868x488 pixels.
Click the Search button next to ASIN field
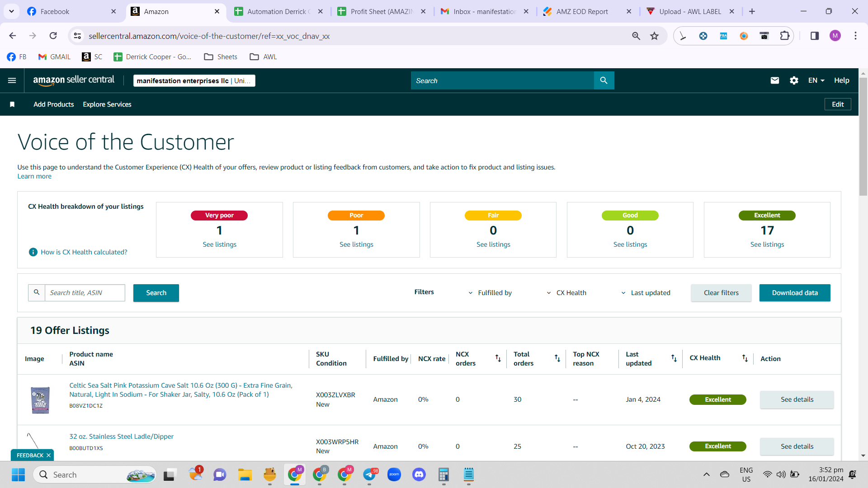156,293
